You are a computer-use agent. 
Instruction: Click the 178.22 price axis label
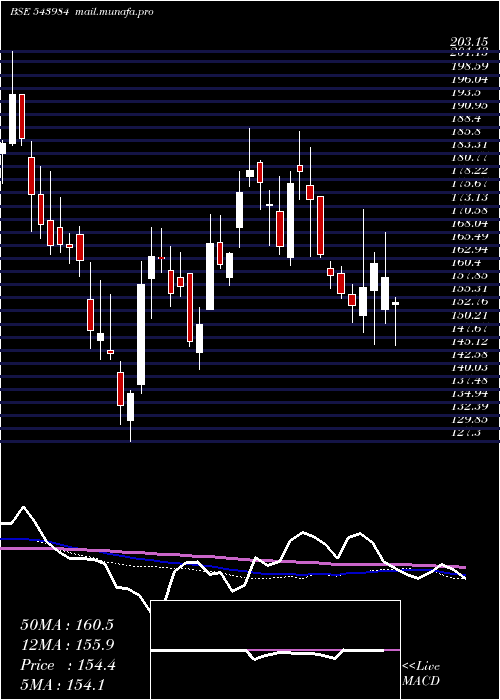click(469, 171)
